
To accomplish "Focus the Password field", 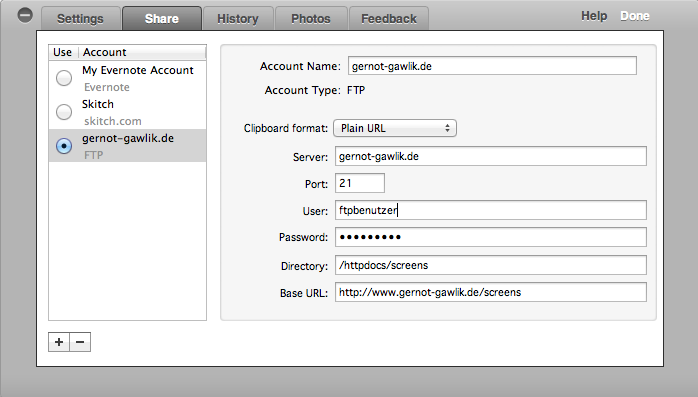I will pyautogui.click(x=491, y=237).
